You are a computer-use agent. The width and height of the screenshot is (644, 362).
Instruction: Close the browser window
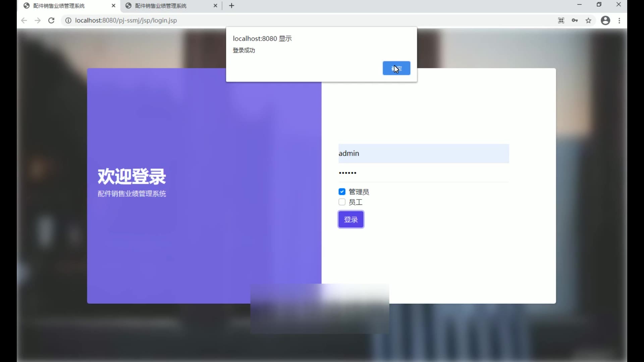619,4
